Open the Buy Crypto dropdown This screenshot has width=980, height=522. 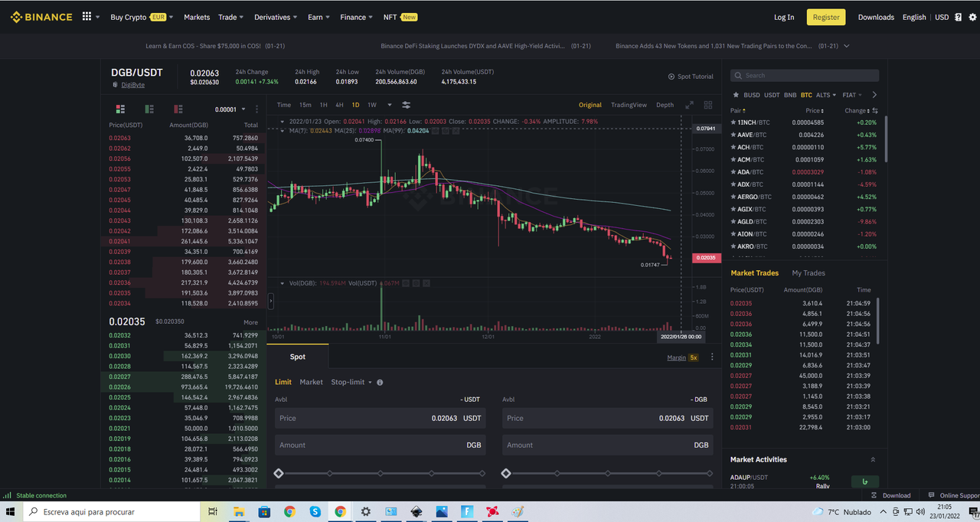click(142, 17)
